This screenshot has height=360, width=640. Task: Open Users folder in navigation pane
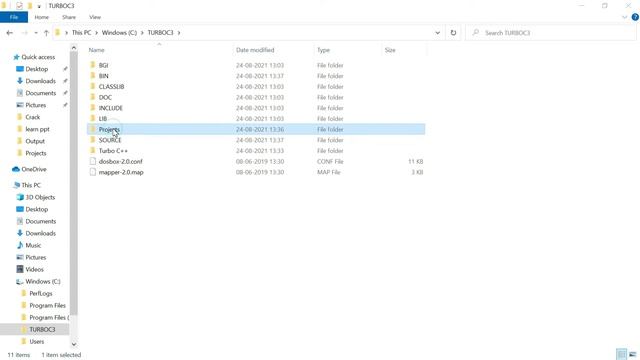(36, 341)
